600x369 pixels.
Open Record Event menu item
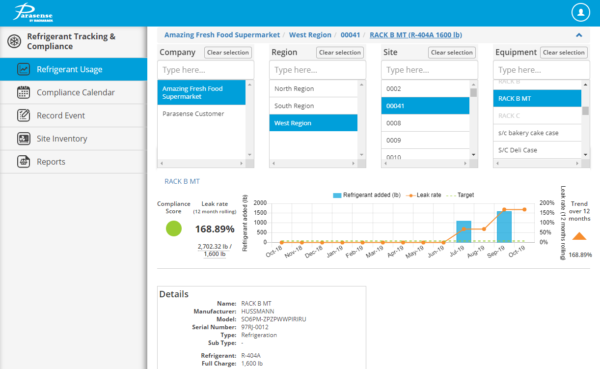(73, 115)
